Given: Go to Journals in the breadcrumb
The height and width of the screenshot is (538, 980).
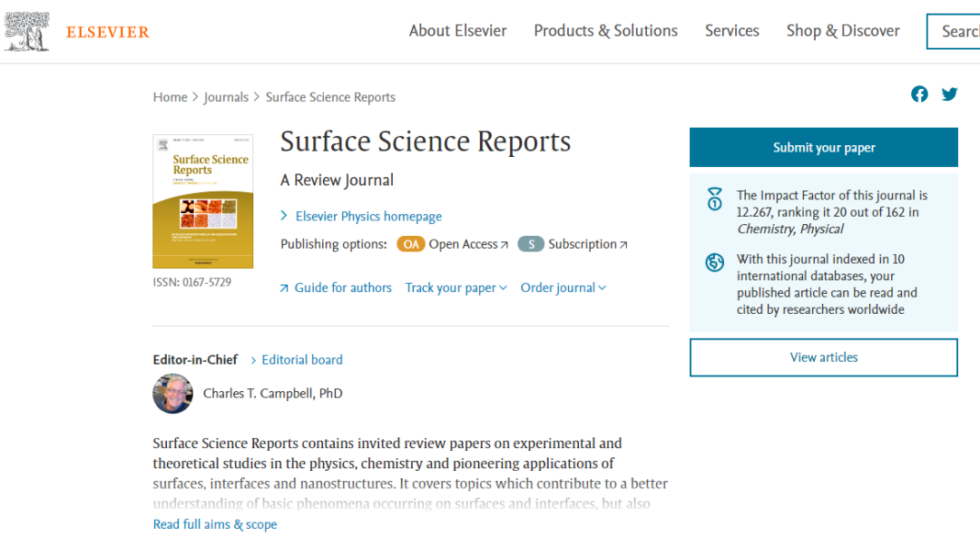Looking at the screenshot, I should point(226,97).
